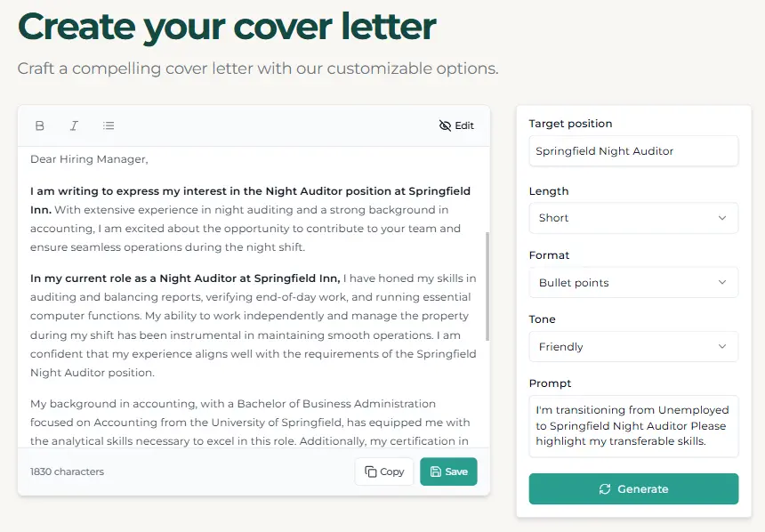
Task: Toggle bold formatting in the editor toolbar
Action: (x=40, y=126)
